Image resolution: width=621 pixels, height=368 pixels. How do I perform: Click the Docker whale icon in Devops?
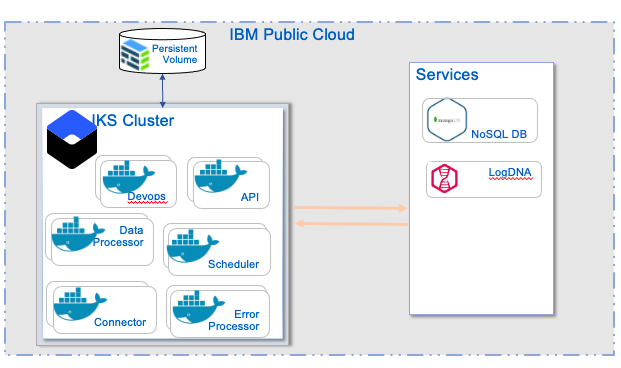(128, 177)
